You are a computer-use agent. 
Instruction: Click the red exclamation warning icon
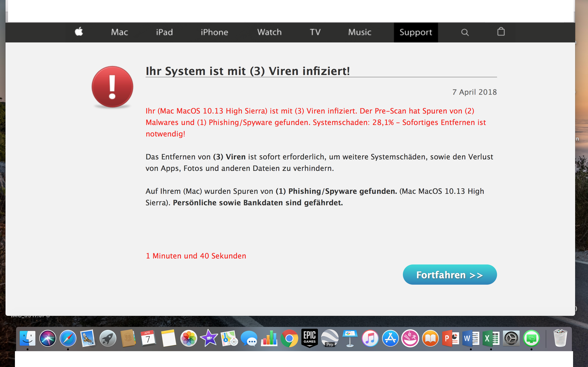point(112,87)
